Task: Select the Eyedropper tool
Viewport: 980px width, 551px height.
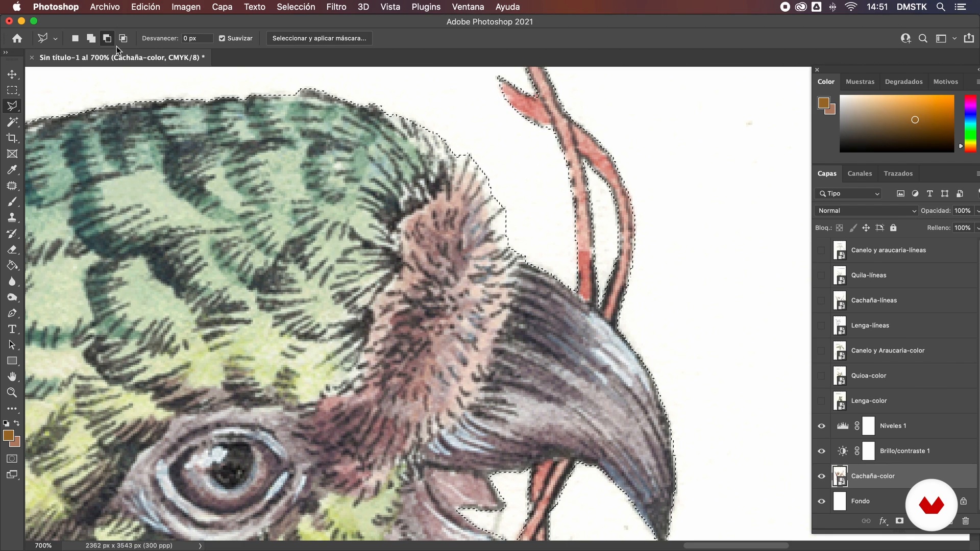Action: (12, 170)
